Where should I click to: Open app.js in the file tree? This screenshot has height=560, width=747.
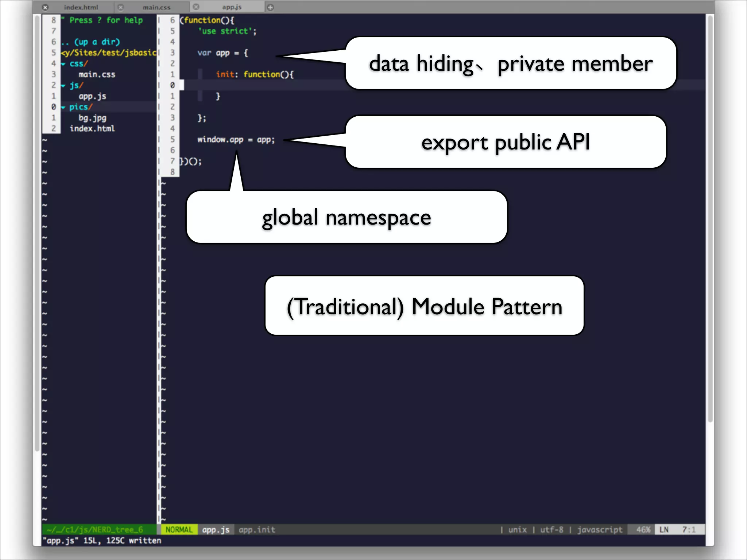(x=92, y=96)
